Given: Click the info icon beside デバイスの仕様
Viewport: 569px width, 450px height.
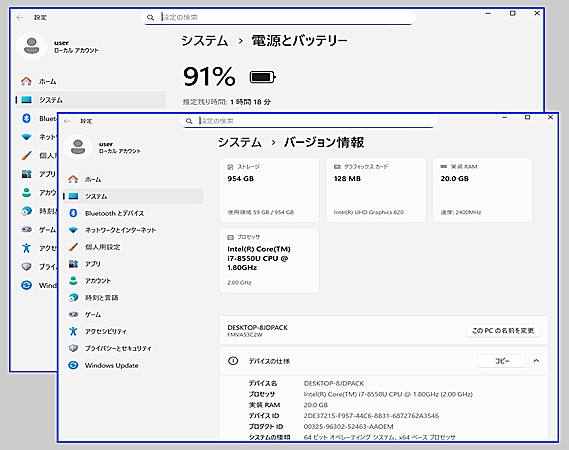Looking at the screenshot, I should coord(233,361).
